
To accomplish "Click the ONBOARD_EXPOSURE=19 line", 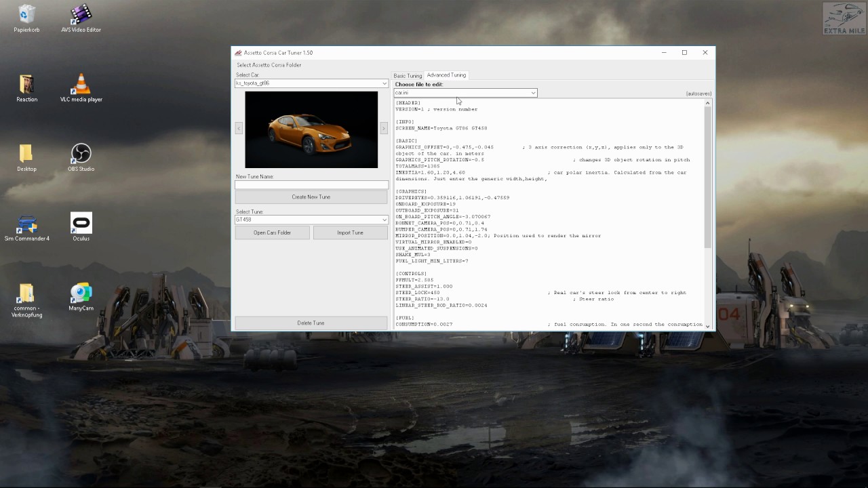I will coord(426,204).
